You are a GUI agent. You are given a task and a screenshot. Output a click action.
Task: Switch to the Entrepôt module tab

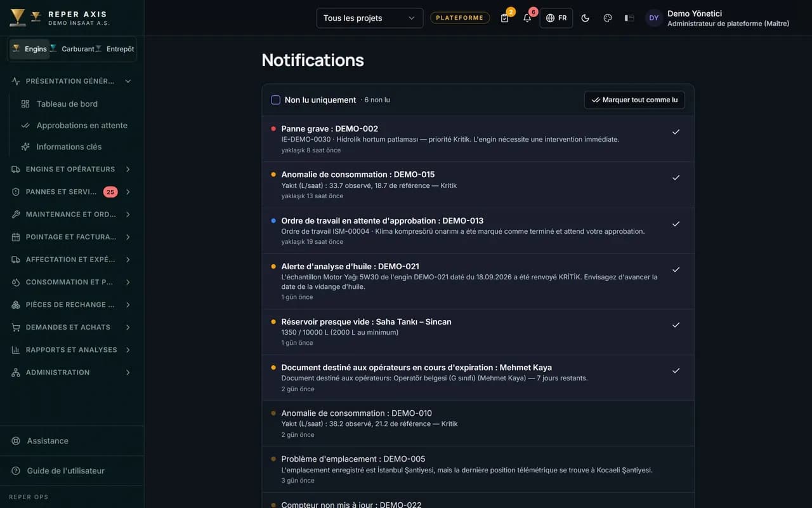tap(115, 49)
